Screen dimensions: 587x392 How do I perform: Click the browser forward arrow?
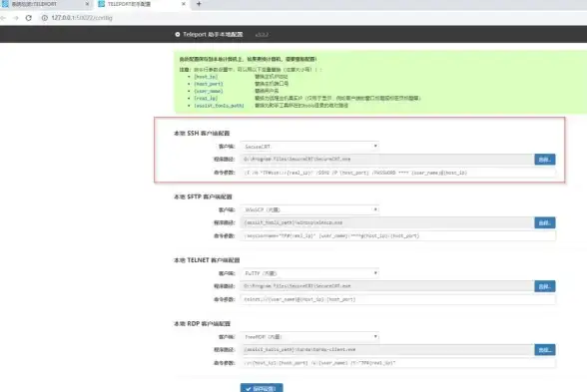(16, 18)
